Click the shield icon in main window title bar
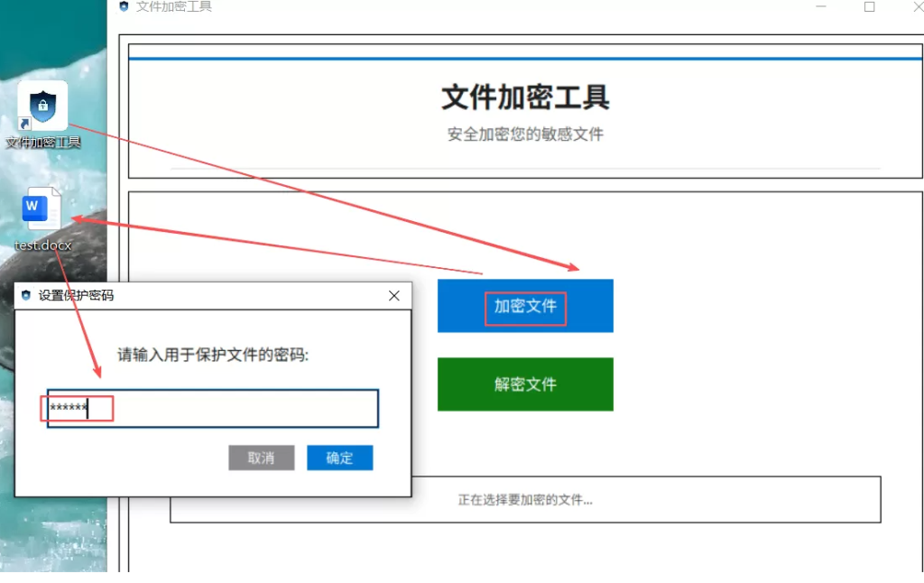Screen dimensions: 924x583 pyautogui.click(x=124, y=6)
